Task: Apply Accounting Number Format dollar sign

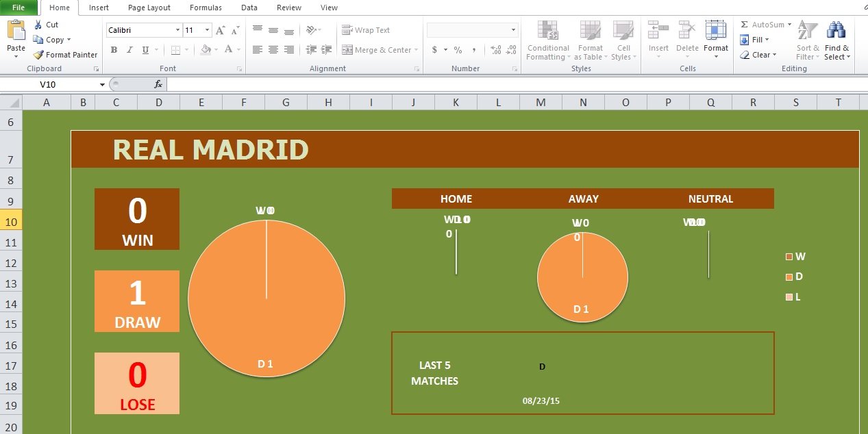Action: (x=434, y=50)
